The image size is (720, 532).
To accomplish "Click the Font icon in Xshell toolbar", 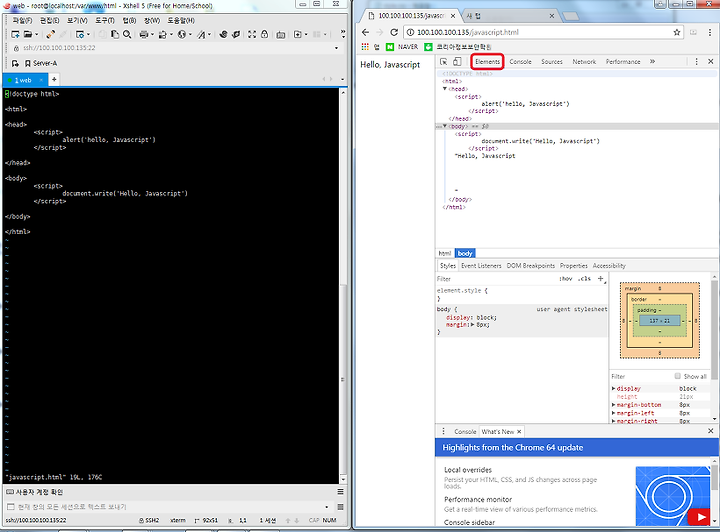I will [201, 34].
